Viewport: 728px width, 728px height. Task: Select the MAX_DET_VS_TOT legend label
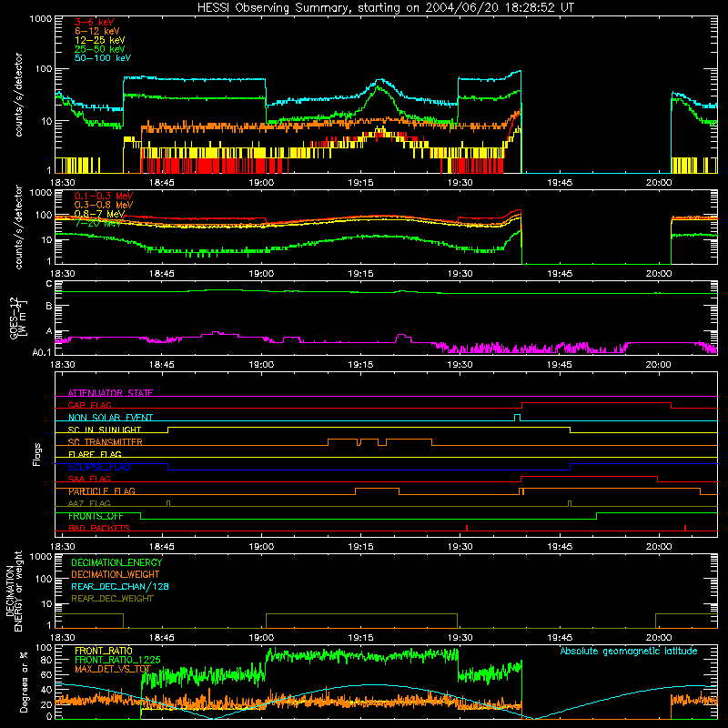[113, 669]
